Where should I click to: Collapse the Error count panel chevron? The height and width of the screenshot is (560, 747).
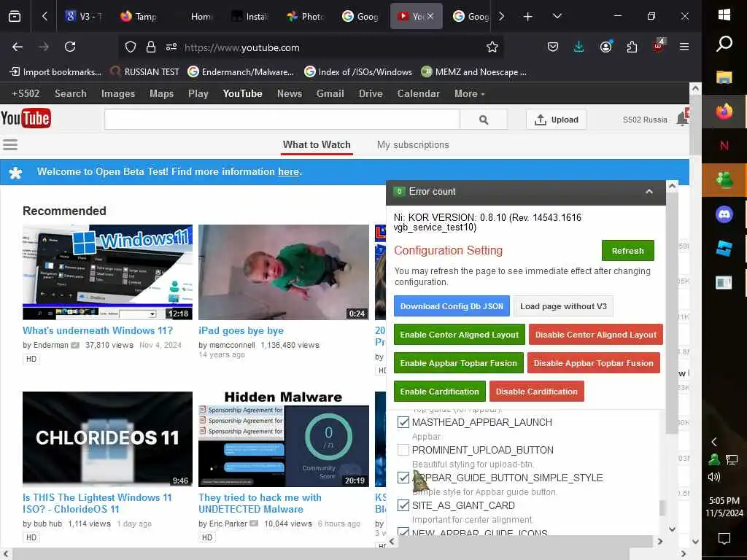(649, 192)
